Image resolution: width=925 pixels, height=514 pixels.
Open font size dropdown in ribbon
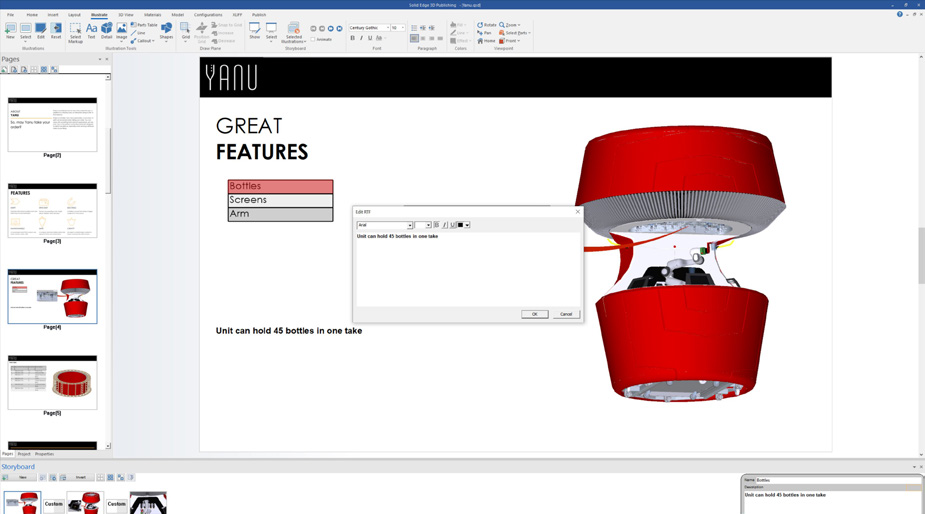(403, 28)
